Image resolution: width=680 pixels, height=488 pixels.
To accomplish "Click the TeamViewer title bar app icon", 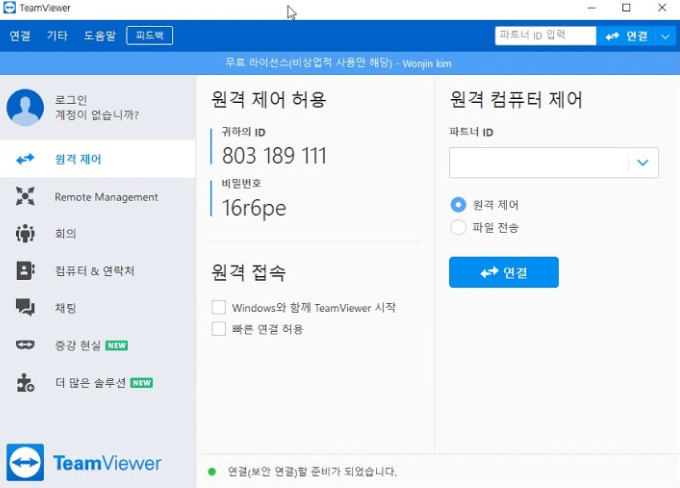I will point(9,8).
